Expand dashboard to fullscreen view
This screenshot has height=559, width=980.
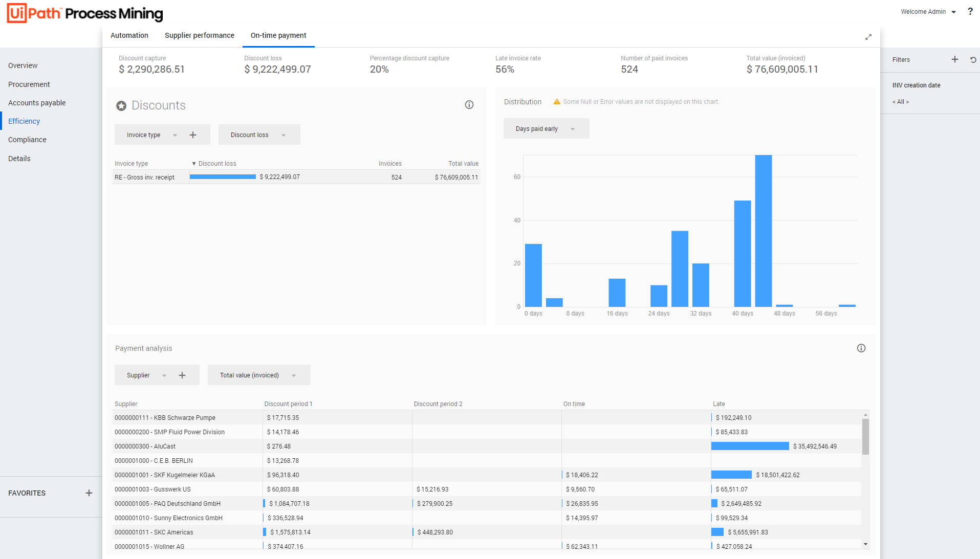click(868, 37)
